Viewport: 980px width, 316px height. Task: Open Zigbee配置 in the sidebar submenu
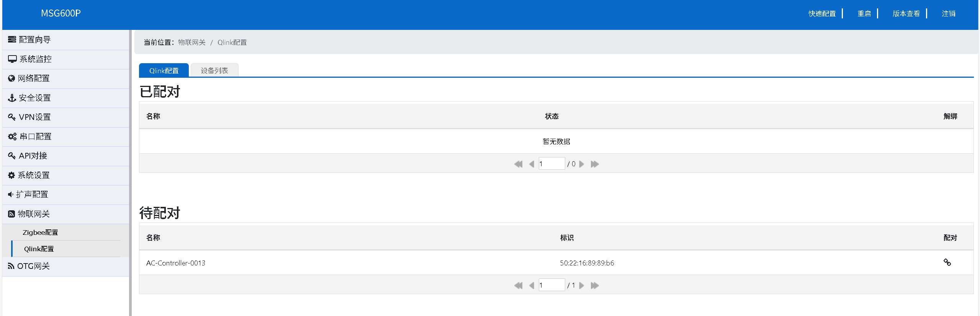pyautogui.click(x=40, y=232)
